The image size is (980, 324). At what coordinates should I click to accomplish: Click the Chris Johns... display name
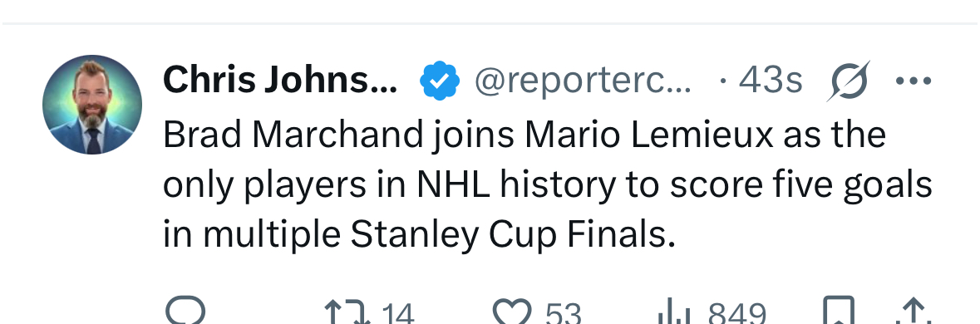(x=280, y=81)
